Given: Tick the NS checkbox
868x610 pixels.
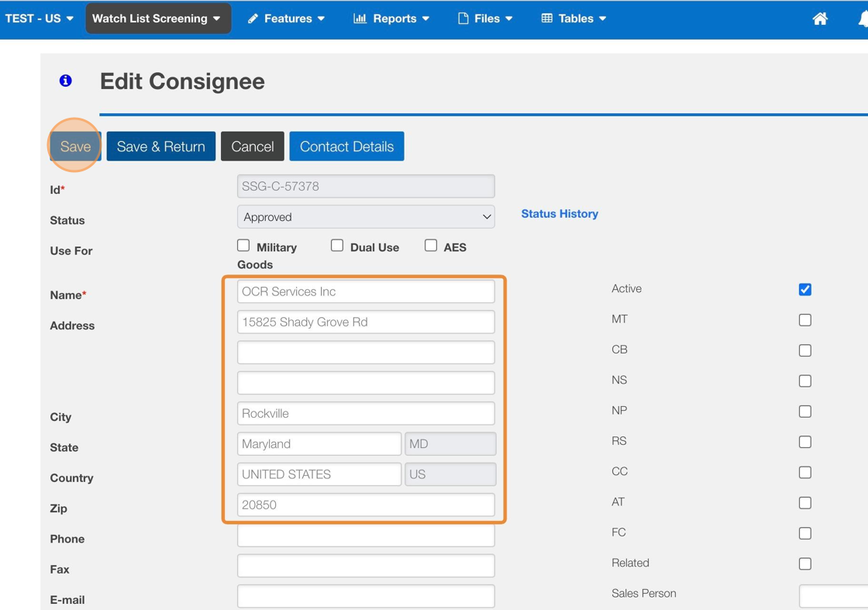Looking at the screenshot, I should (805, 381).
